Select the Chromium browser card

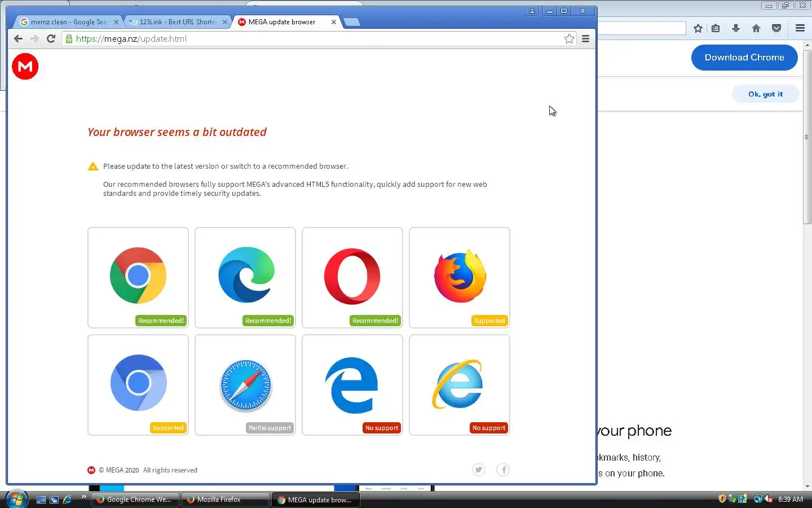[x=138, y=385]
